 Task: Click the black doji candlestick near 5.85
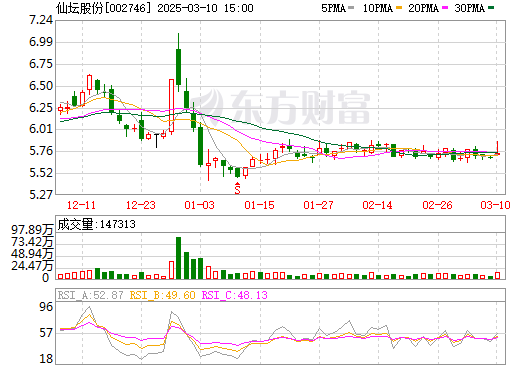157,140
